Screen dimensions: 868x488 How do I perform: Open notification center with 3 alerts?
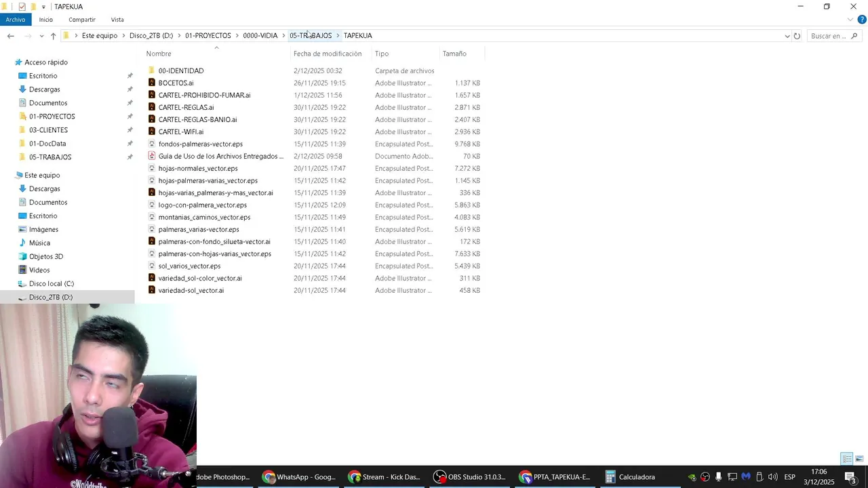851,477
